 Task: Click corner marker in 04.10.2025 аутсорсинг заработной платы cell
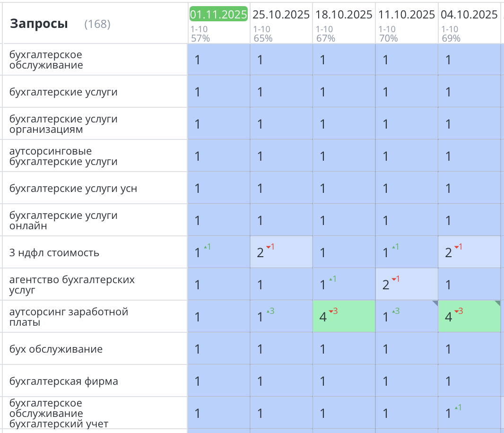tap(497, 303)
